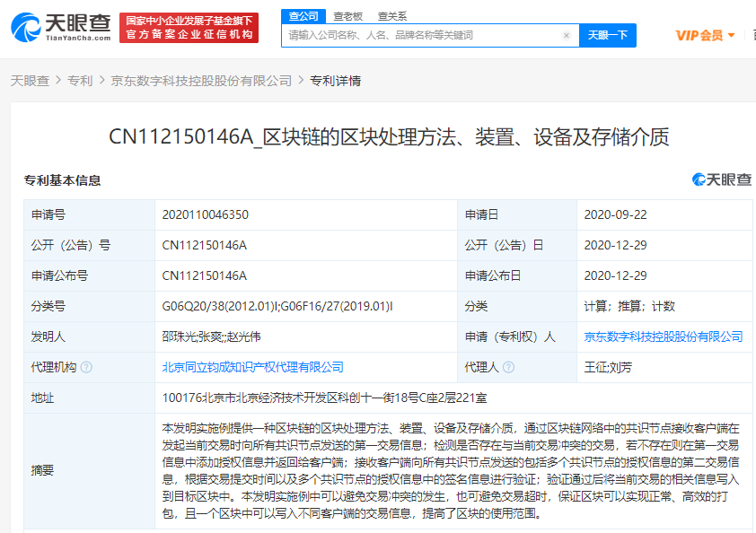Click the 天眼一下 search button
The image size is (756, 533).
(x=608, y=35)
